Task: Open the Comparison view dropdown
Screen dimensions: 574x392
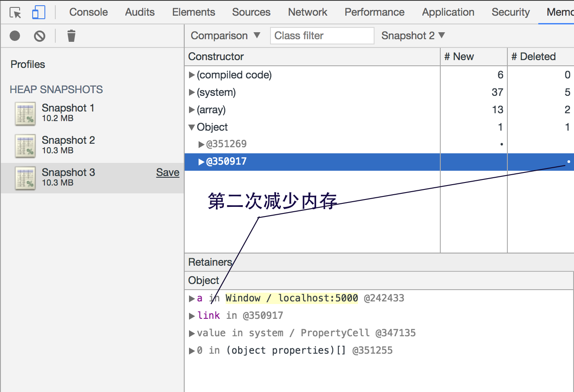Action: [225, 36]
